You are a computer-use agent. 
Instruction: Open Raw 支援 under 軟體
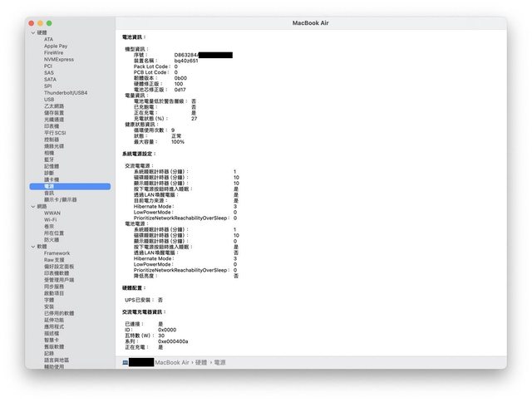(x=54, y=260)
